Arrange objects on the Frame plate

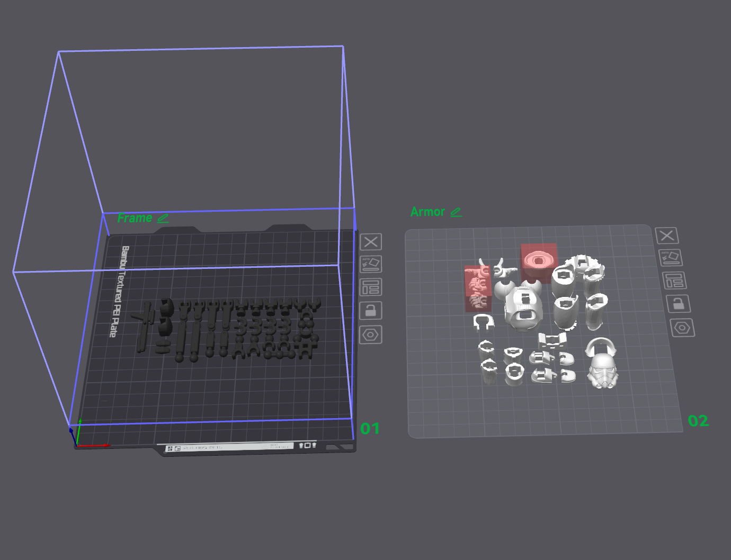click(371, 287)
